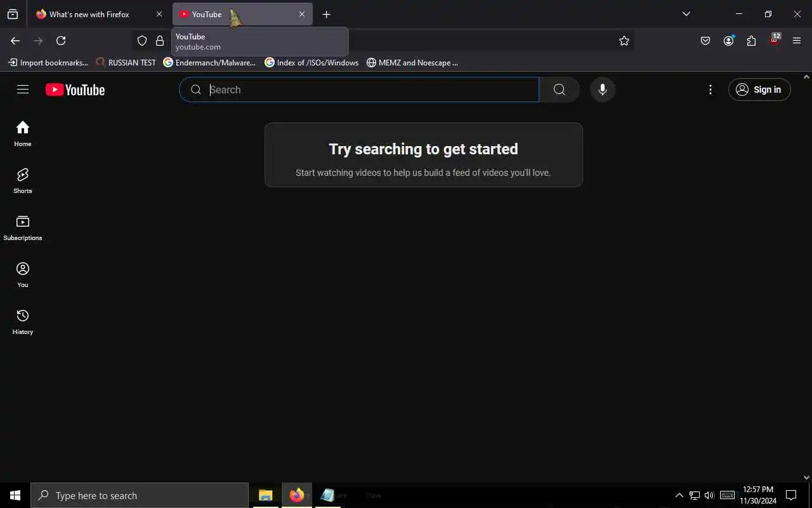Start voice search with the microphone
The height and width of the screenshot is (508, 812).
603,90
